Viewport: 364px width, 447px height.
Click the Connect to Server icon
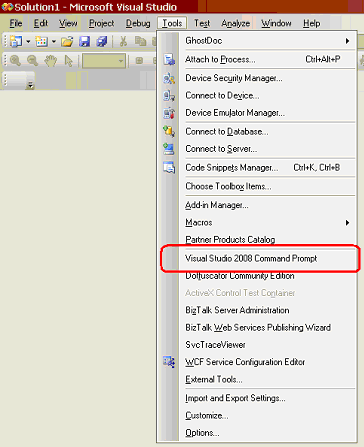click(x=169, y=149)
